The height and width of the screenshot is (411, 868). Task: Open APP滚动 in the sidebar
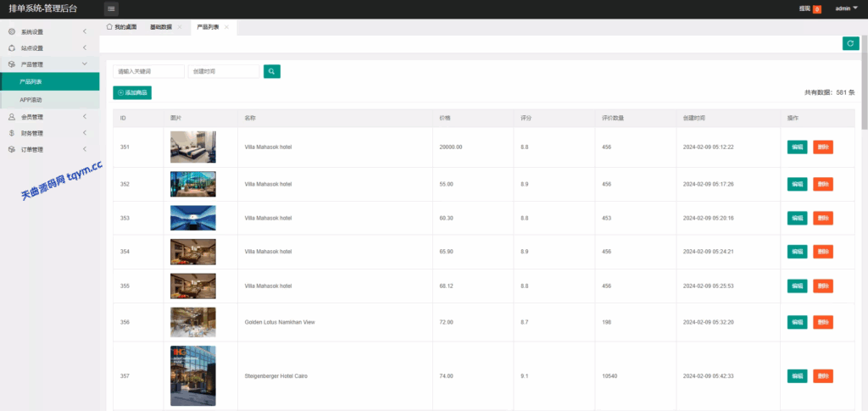pyautogui.click(x=50, y=100)
